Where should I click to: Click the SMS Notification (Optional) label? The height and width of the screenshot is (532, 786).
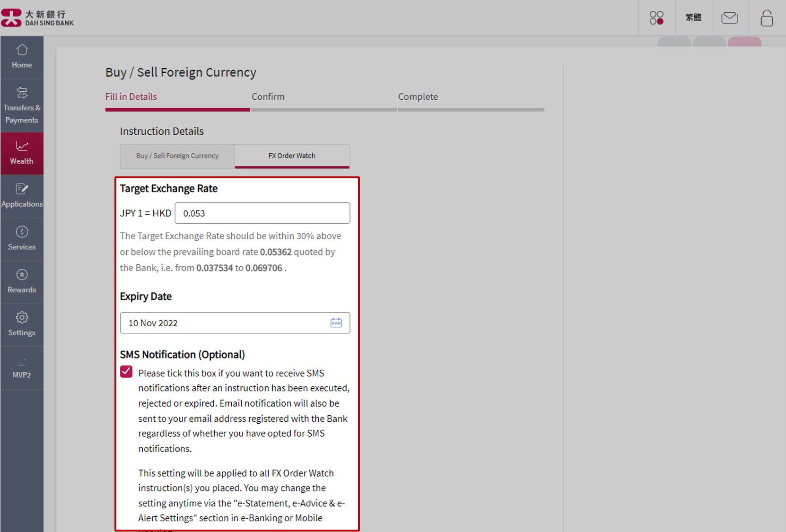click(x=183, y=355)
